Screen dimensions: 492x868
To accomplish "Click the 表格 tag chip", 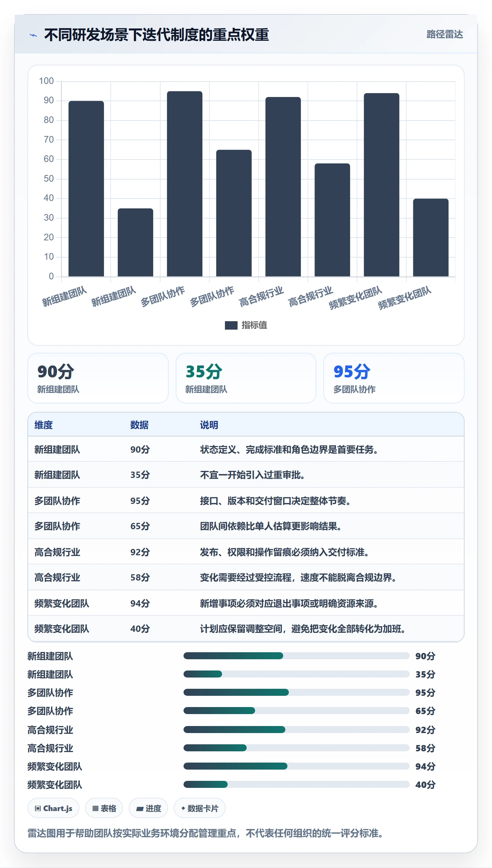I will point(104,808).
